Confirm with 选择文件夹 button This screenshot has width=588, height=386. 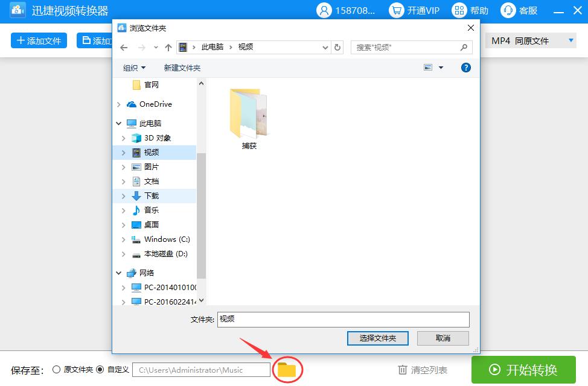coord(378,338)
